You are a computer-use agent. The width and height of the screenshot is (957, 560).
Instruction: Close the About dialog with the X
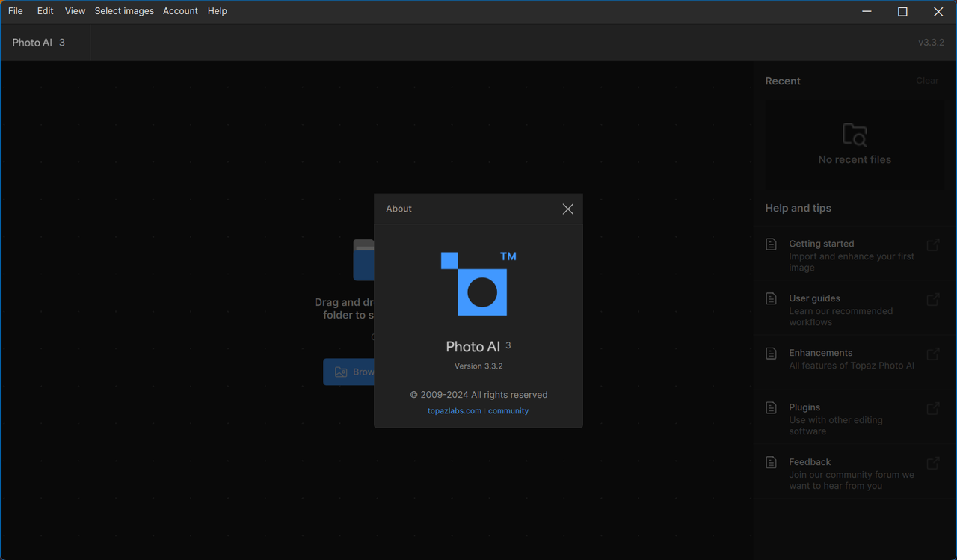click(568, 209)
